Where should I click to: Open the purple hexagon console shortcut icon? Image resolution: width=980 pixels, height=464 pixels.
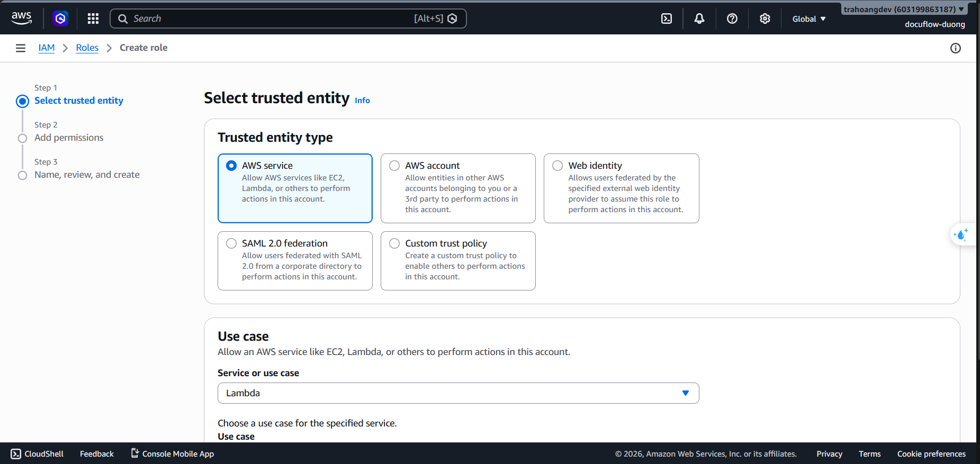coord(60,19)
